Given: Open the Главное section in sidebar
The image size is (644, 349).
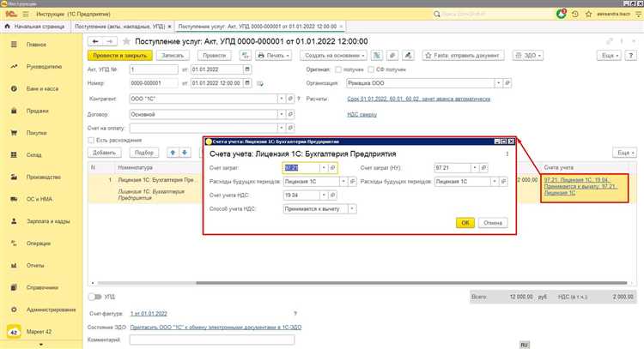Looking at the screenshot, I should point(36,45).
